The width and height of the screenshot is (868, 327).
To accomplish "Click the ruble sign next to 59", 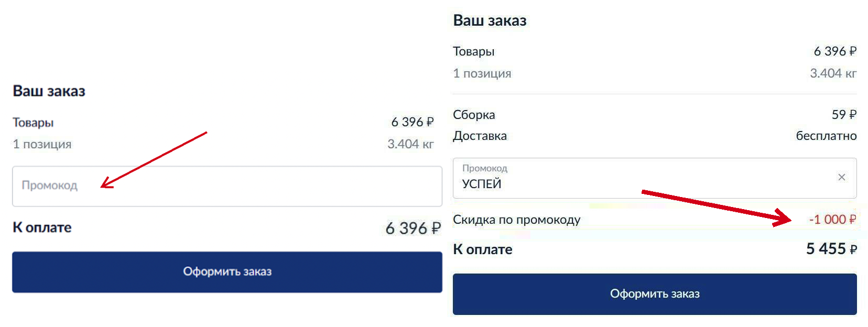I will click(853, 115).
